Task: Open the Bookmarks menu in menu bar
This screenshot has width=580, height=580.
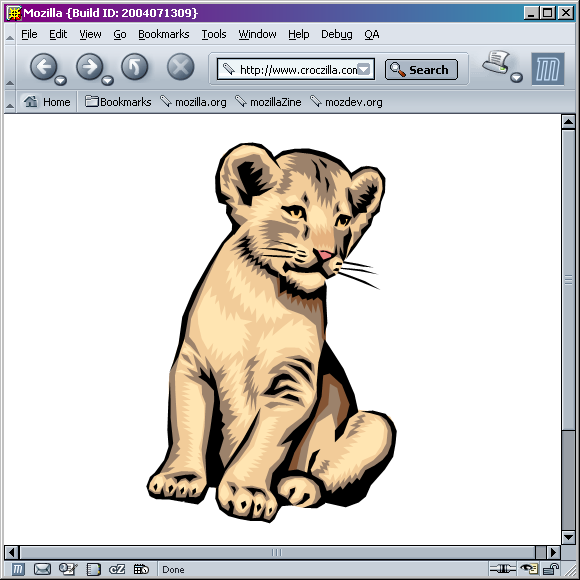Action: pyautogui.click(x=163, y=34)
